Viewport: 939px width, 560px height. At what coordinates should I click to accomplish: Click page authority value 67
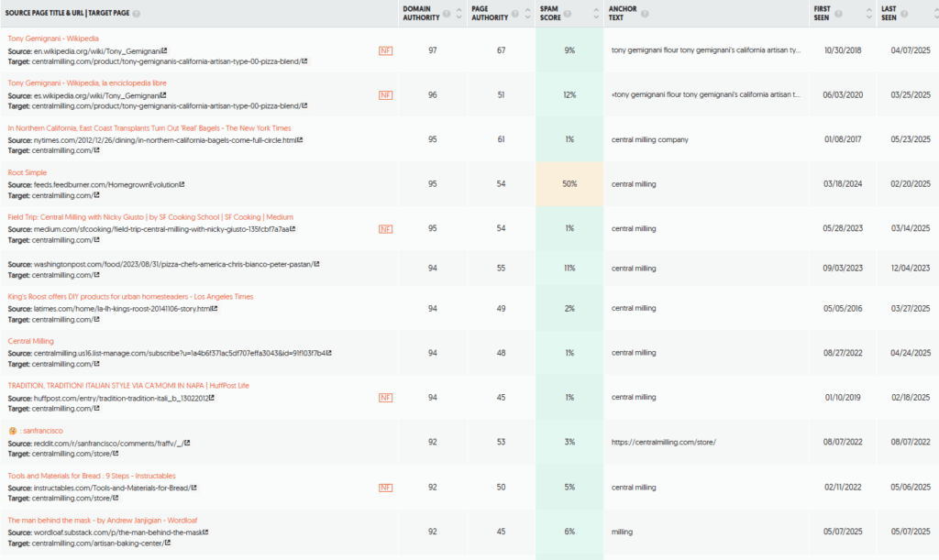tap(502, 50)
